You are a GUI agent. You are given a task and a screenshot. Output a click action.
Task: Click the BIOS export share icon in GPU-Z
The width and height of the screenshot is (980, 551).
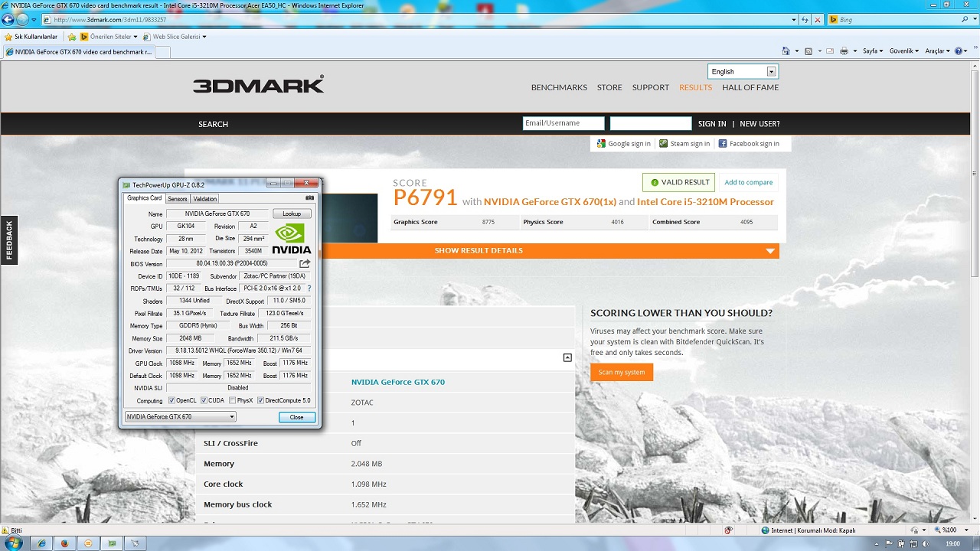point(305,263)
